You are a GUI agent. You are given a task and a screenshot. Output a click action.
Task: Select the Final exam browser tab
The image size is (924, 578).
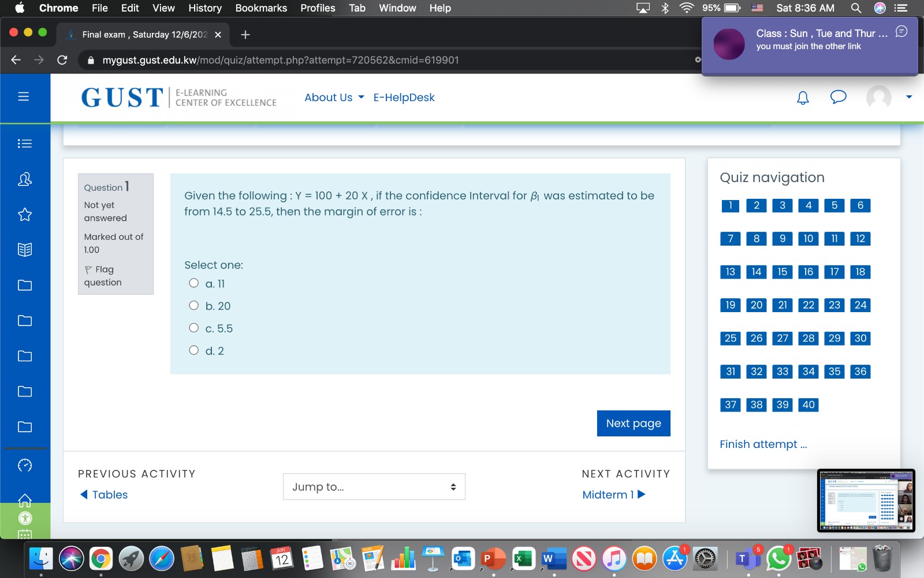141,34
